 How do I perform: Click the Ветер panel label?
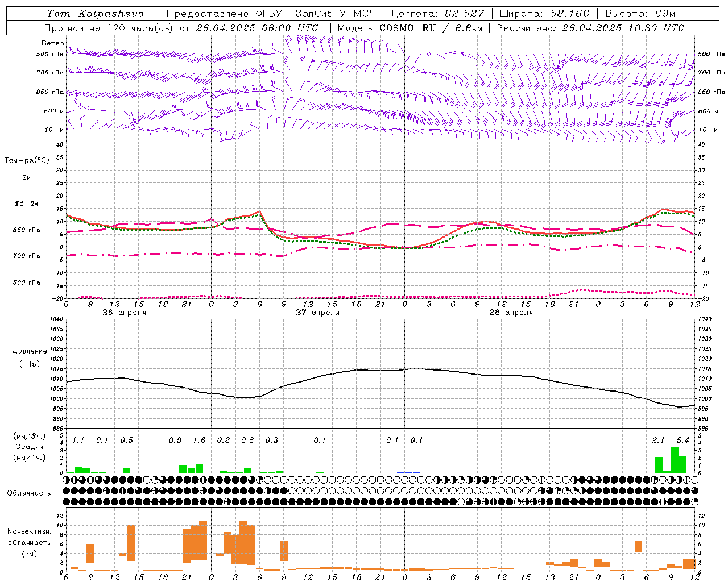(x=52, y=43)
